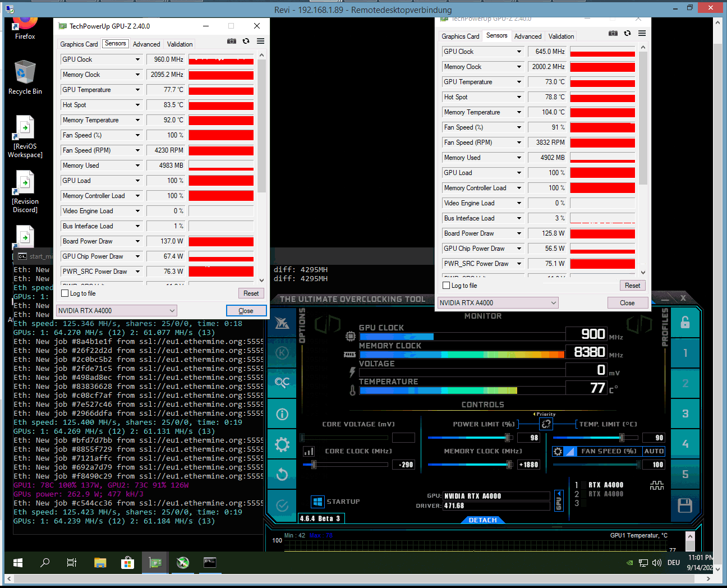Enable Log to file in right GPU-Z
This screenshot has width=727, height=588.
[447, 286]
